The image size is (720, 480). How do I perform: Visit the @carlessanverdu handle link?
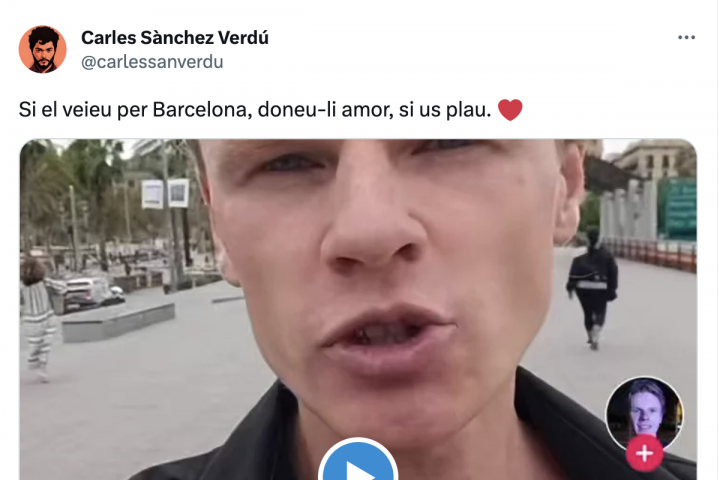(152, 62)
